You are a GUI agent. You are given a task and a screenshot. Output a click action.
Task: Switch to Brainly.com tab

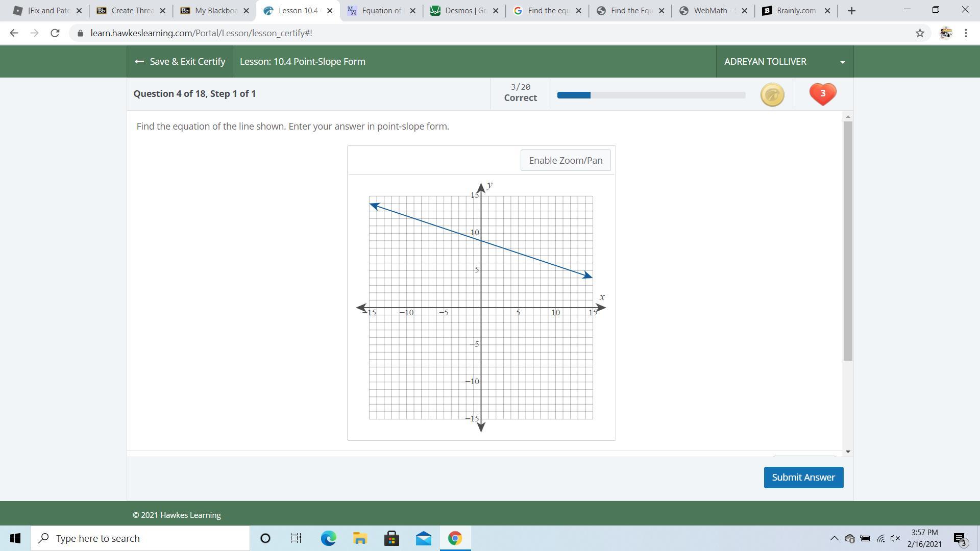(795, 11)
